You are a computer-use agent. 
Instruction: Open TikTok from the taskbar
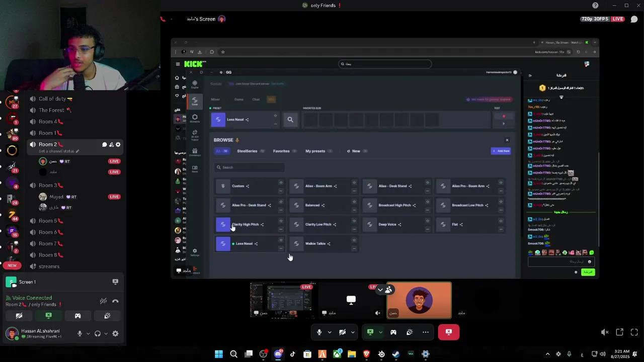point(293,354)
